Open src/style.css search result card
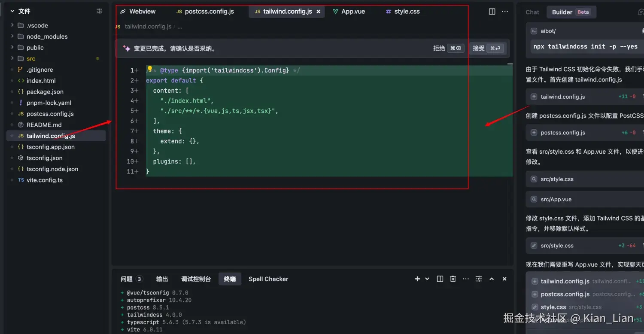Viewport: 644px width, 334px height. pos(585,179)
